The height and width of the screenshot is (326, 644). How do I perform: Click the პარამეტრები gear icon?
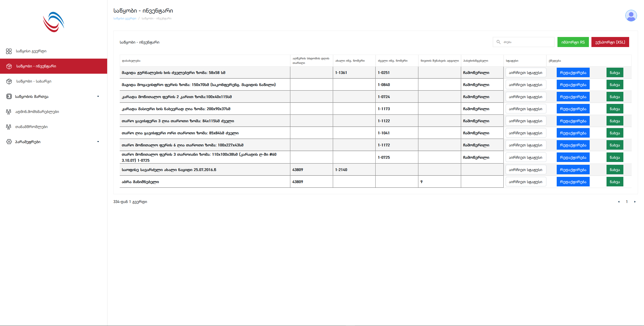(x=9, y=142)
